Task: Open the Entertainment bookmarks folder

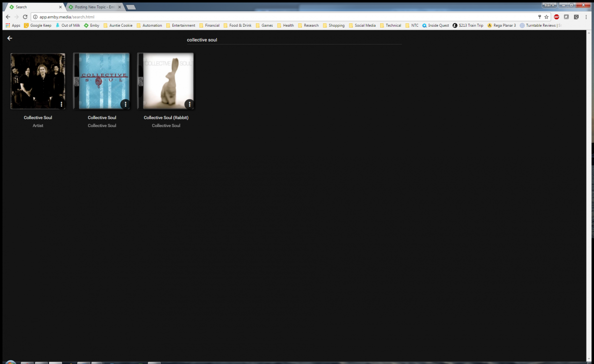Action: 181,25
